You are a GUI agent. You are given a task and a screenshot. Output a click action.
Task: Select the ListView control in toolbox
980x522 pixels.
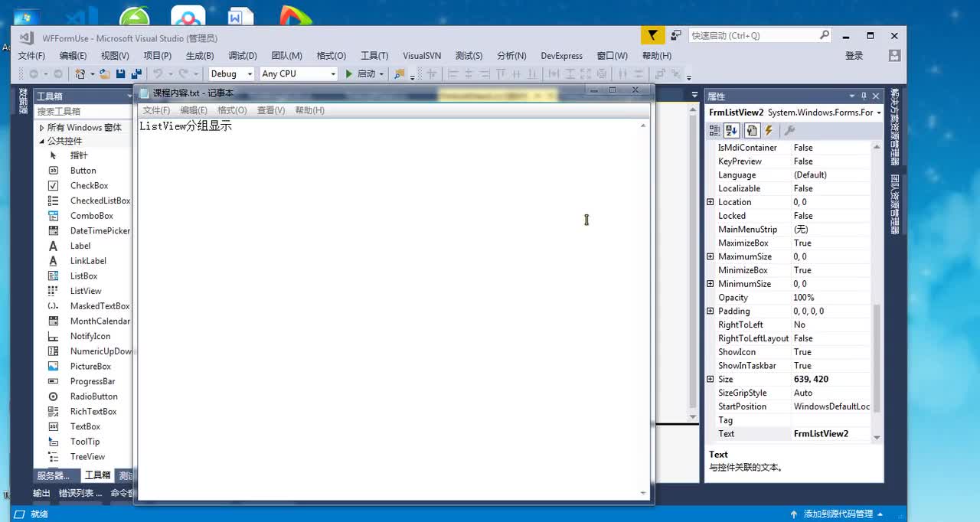[86, 291]
